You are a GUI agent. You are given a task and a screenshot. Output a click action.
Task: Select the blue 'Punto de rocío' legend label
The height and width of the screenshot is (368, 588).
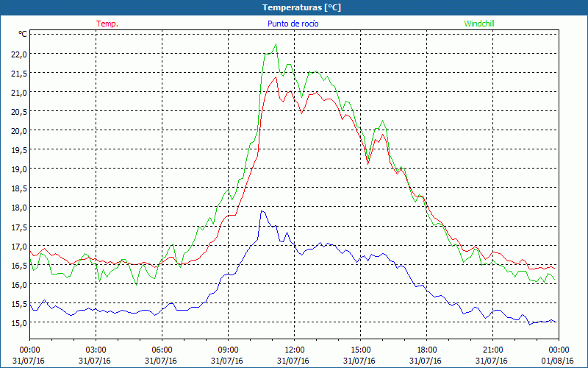pos(293,24)
